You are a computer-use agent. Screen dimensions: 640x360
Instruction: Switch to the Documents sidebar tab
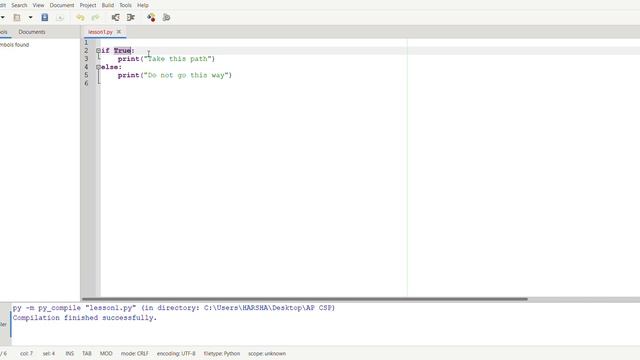coord(32,32)
